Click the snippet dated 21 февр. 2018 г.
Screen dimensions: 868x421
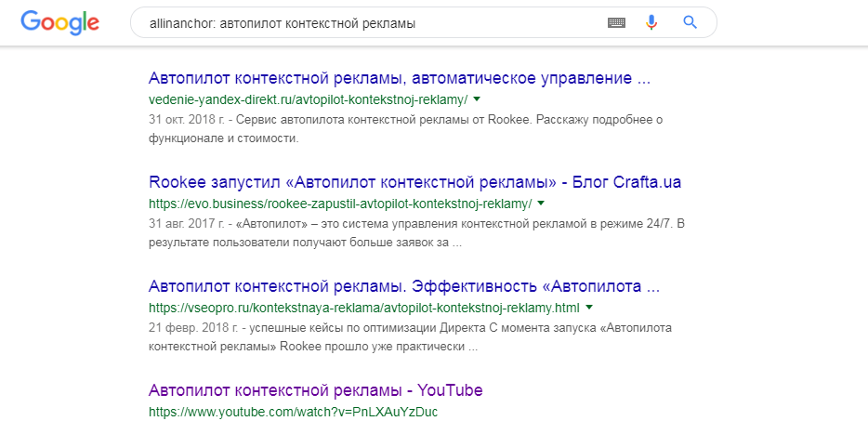click(410, 337)
